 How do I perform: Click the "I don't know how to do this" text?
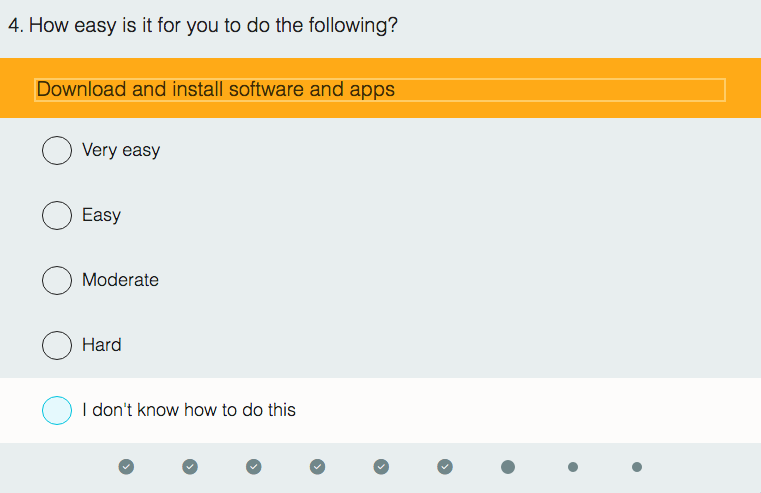pyautogui.click(x=189, y=410)
